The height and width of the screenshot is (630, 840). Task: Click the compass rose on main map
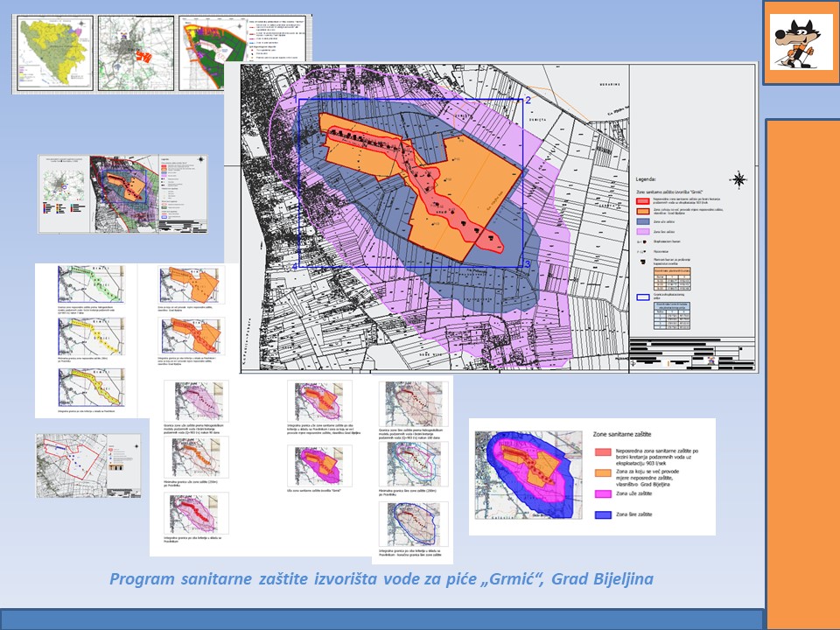pos(738,180)
